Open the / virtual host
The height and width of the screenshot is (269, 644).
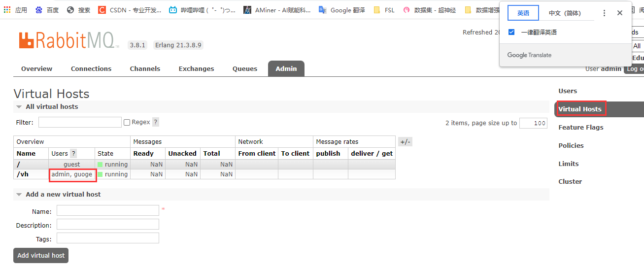click(18, 165)
